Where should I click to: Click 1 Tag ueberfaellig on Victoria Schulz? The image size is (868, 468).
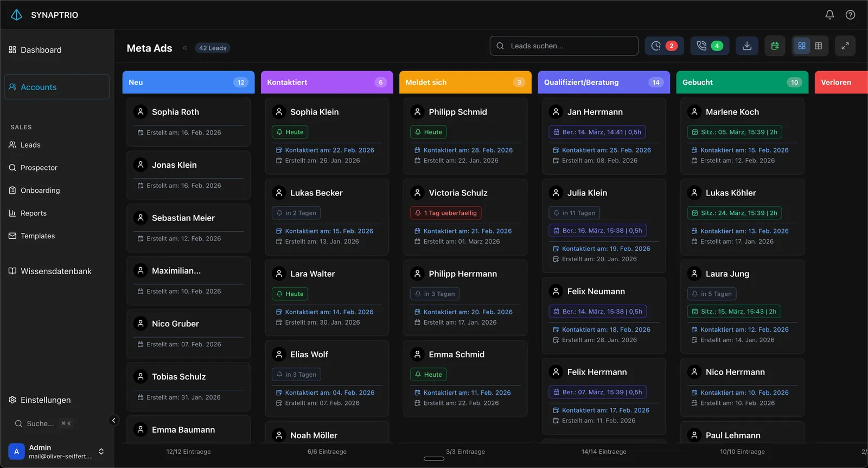point(446,213)
